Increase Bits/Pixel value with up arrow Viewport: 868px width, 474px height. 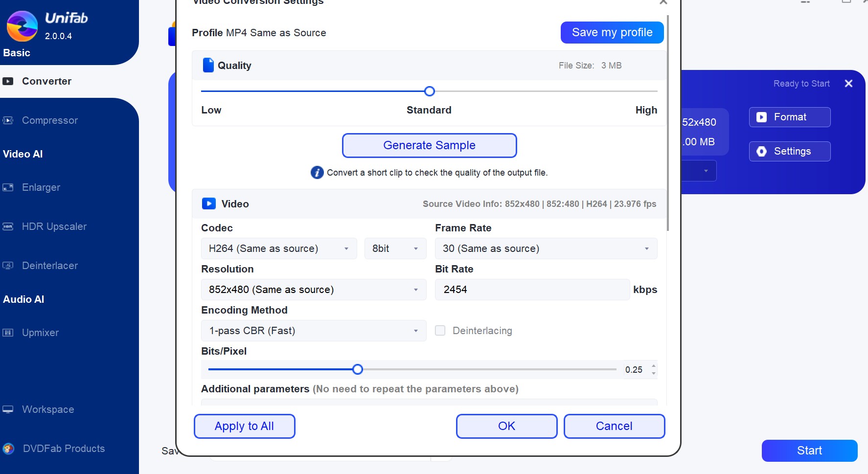[x=654, y=366]
